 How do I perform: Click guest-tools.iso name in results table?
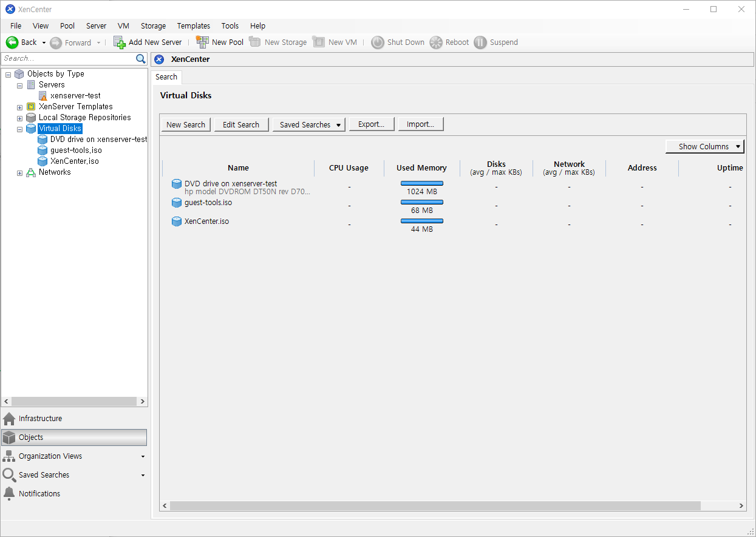click(x=208, y=203)
